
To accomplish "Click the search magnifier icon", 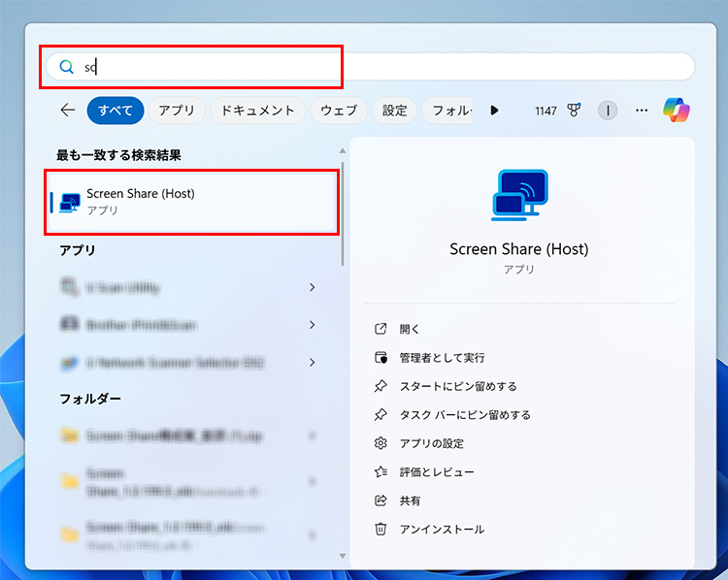I will pos(66,67).
